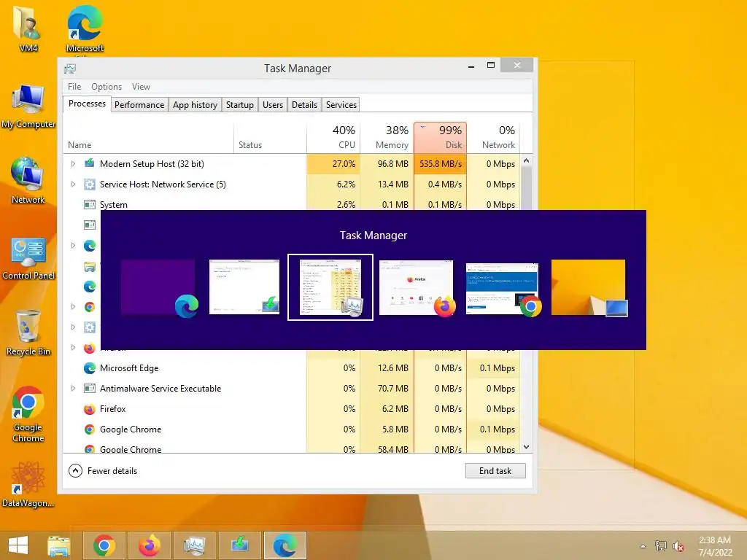Open the View menu
This screenshot has height=560, width=747.
(141, 87)
